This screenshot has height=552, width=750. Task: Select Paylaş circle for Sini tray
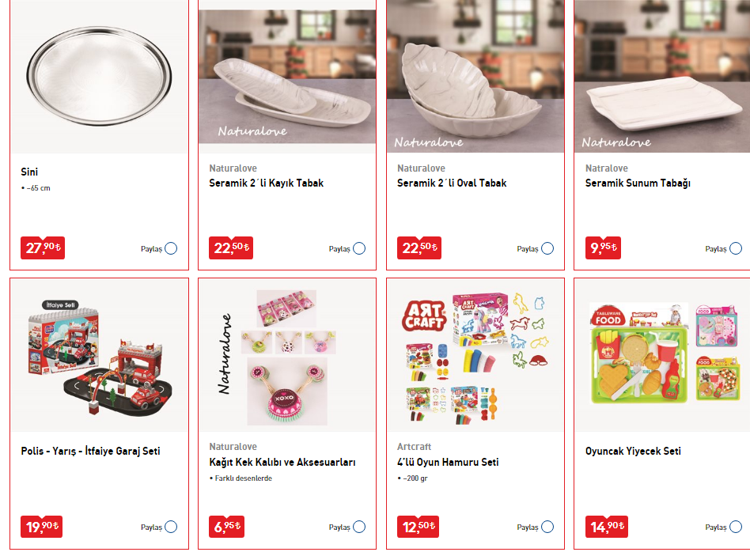[171, 249]
